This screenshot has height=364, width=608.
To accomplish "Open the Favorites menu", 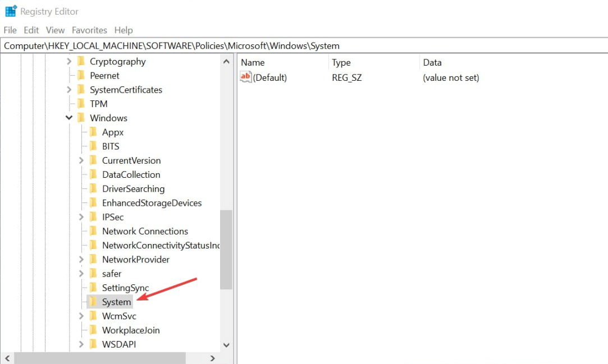I will 89,30.
